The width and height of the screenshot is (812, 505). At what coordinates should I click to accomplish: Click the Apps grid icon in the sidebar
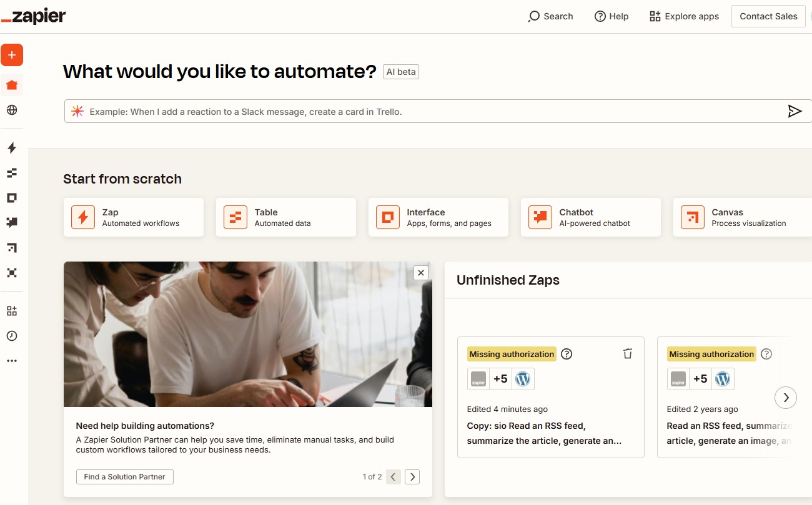[12, 310]
